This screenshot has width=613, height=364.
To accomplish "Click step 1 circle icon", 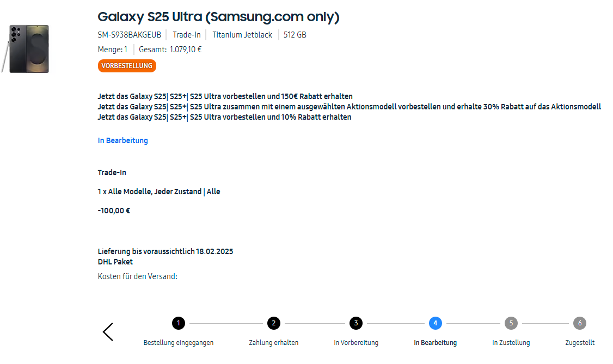I will [178, 323].
